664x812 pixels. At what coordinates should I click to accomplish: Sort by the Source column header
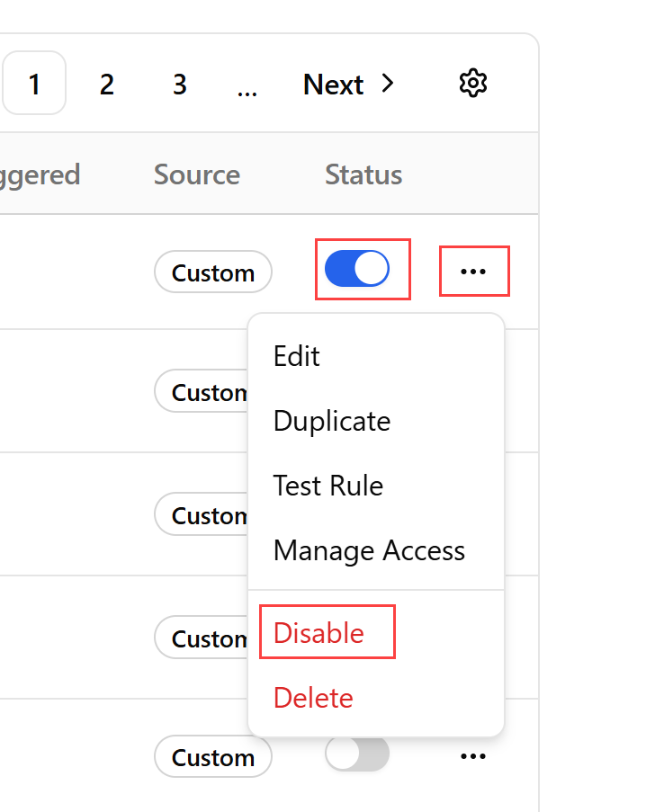point(197,174)
